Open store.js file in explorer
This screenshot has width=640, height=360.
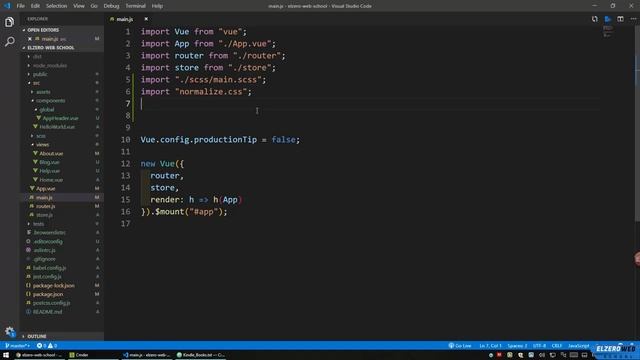[x=44, y=215]
